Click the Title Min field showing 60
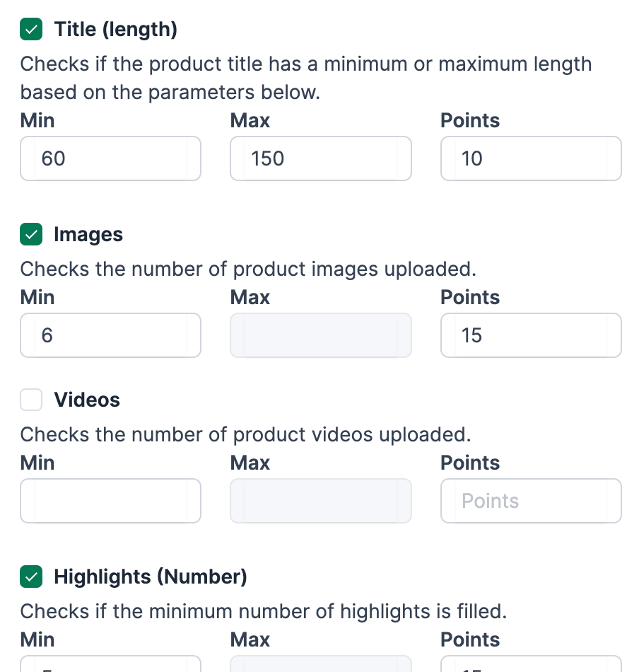This screenshot has width=639, height=672. [x=110, y=158]
